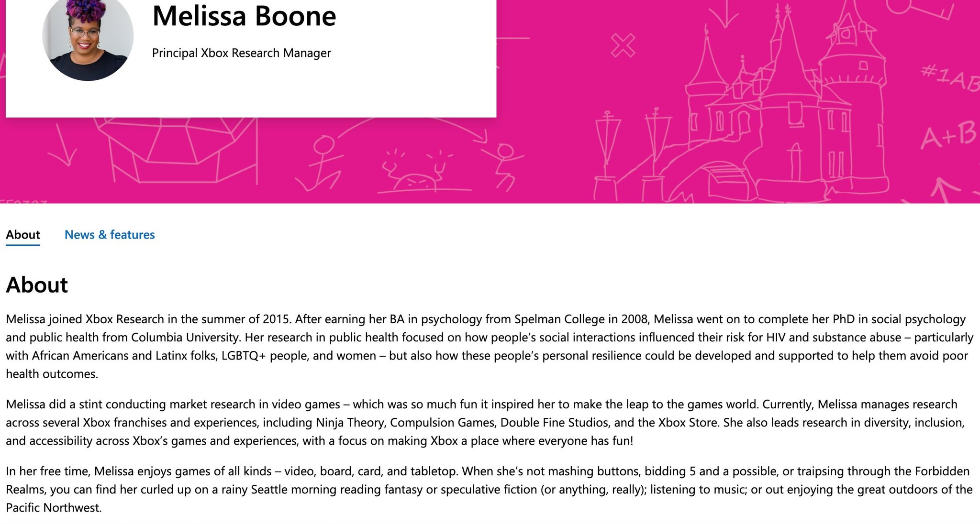
Task: Click the up arrow doodle below A+B
Action: (x=944, y=189)
